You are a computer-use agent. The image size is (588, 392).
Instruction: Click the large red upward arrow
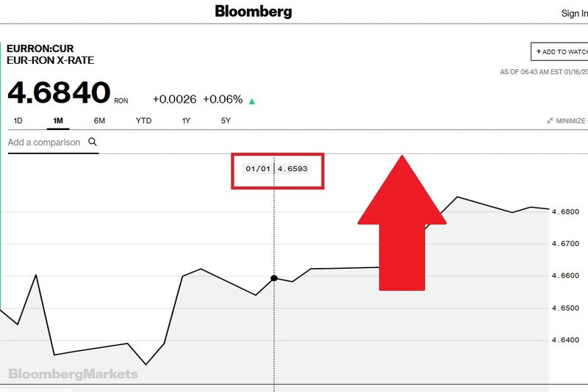[401, 220]
